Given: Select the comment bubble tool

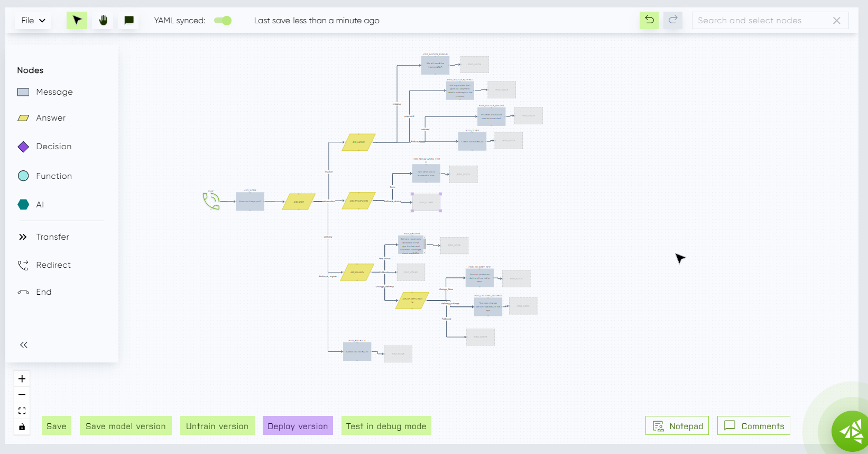Looking at the screenshot, I should pos(129,21).
